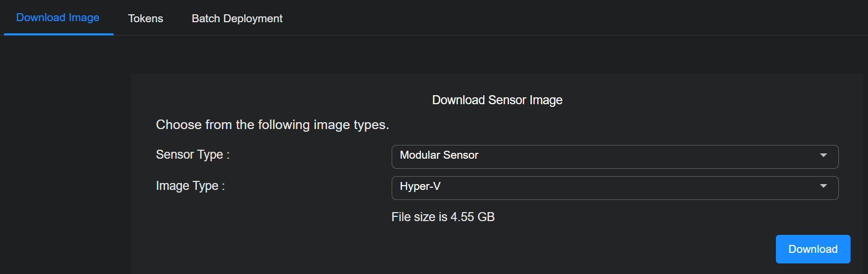Image resolution: width=868 pixels, height=274 pixels.
Task: Select the Download Image tab
Action: pyautogui.click(x=58, y=17)
